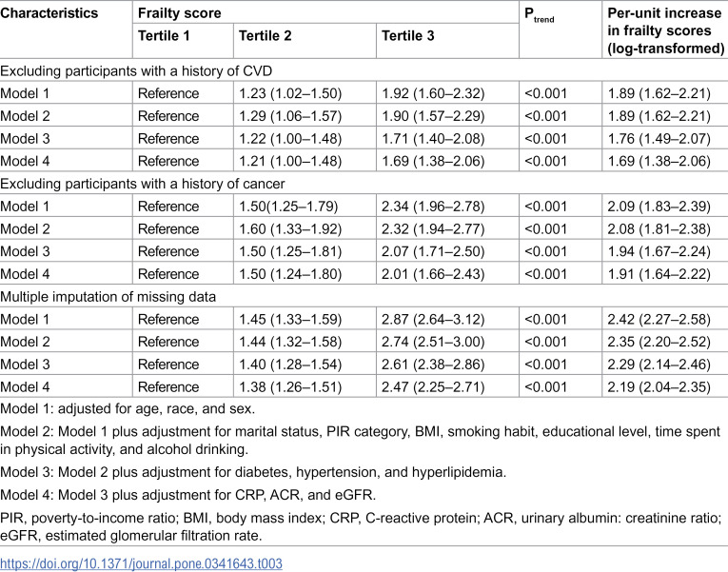Click the Model 1 adjusted for age footnote

(128, 408)
